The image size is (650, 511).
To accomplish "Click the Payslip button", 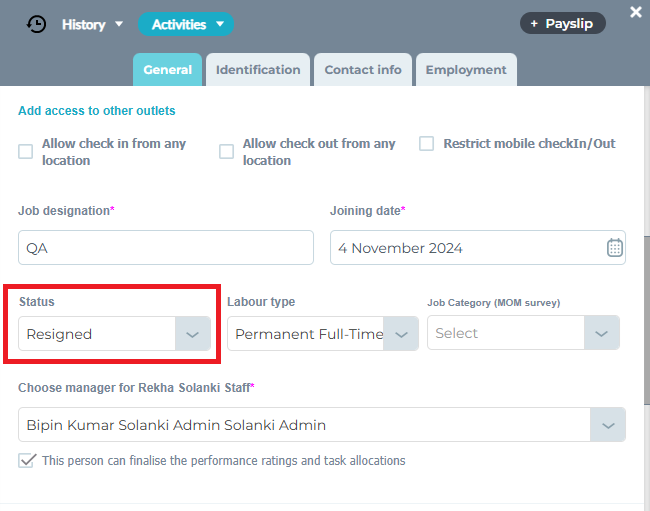I will (562, 23).
